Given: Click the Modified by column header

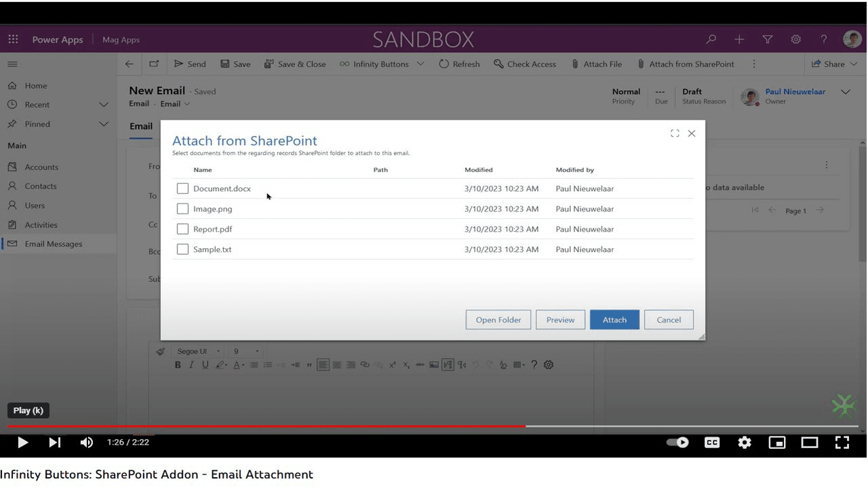Looking at the screenshot, I should pyautogui.click(x=575, y=169).
